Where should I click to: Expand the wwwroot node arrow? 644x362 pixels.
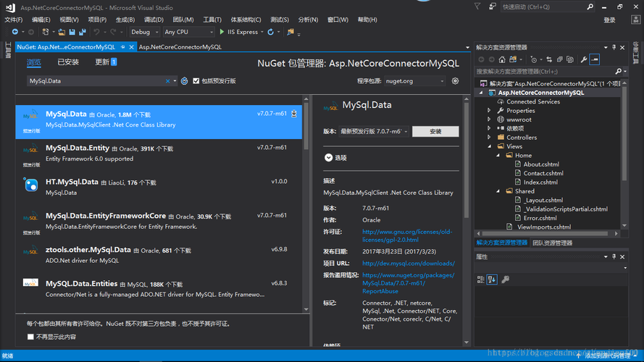tap(489, 119)
